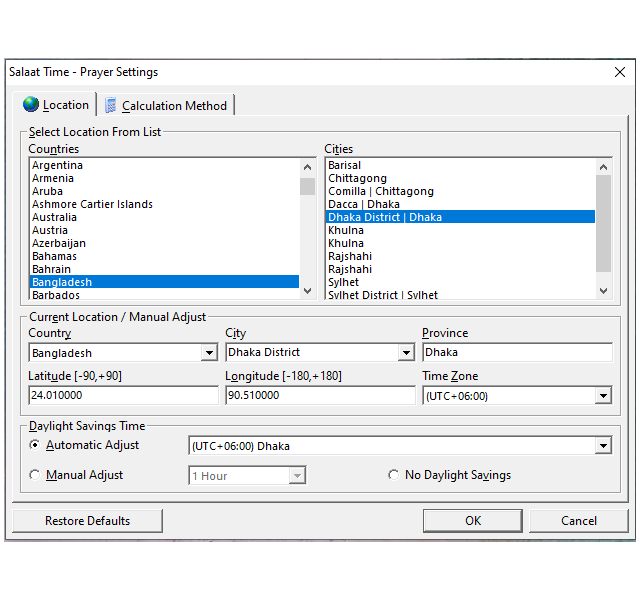Open the City dropdown arrow

(406, 353)
